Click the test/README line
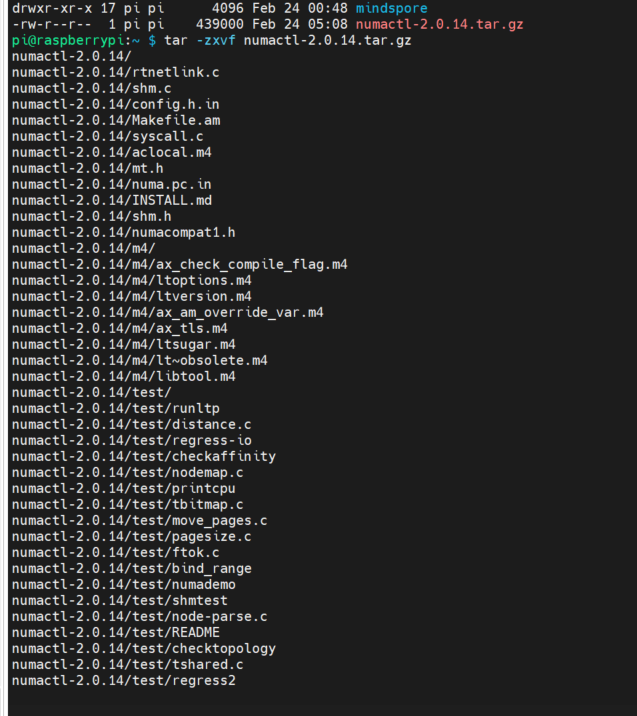 click(115, 632)
